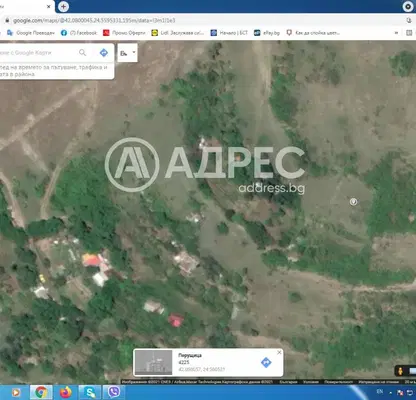
Task: Open directions from the search box
Action: tap(104, 53)
